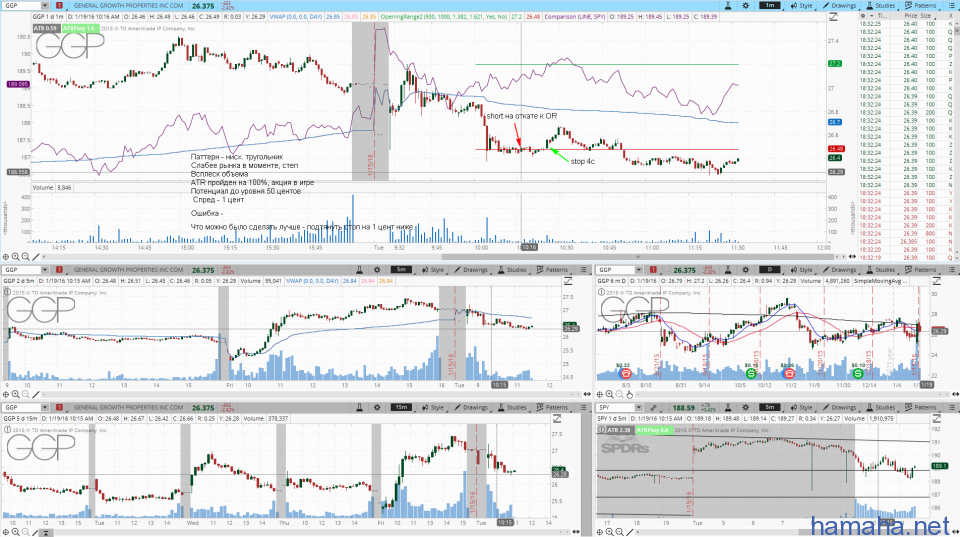Open Patterns menu in top 1m chart
This screenshot has width=960, height=537.
(921, 6)
